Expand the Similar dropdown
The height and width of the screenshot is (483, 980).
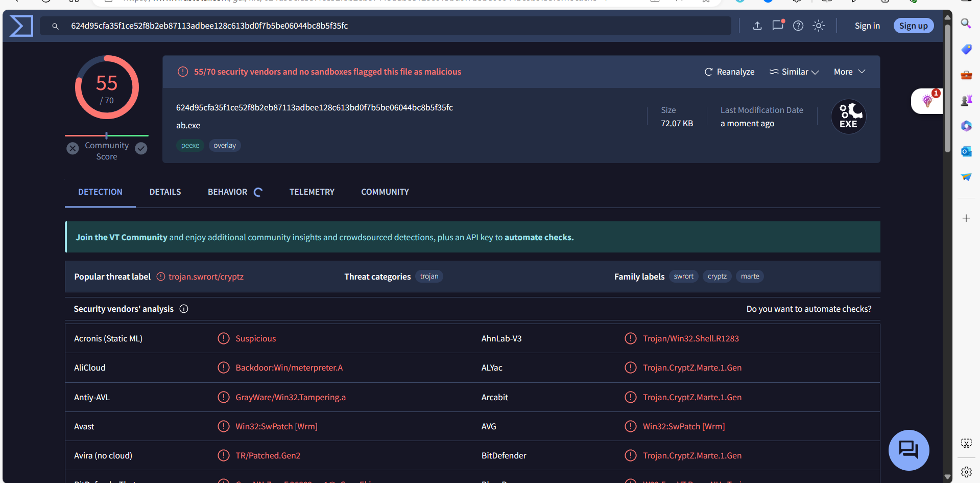tap(794, 72)
